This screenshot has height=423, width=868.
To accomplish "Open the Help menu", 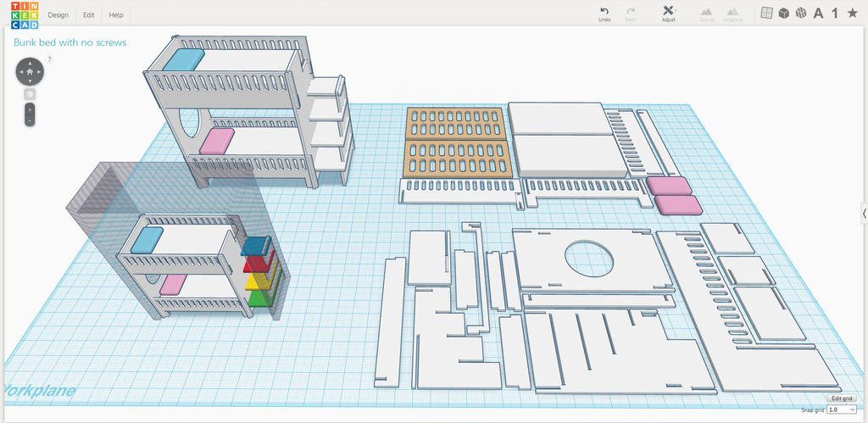I will (116, 15).
